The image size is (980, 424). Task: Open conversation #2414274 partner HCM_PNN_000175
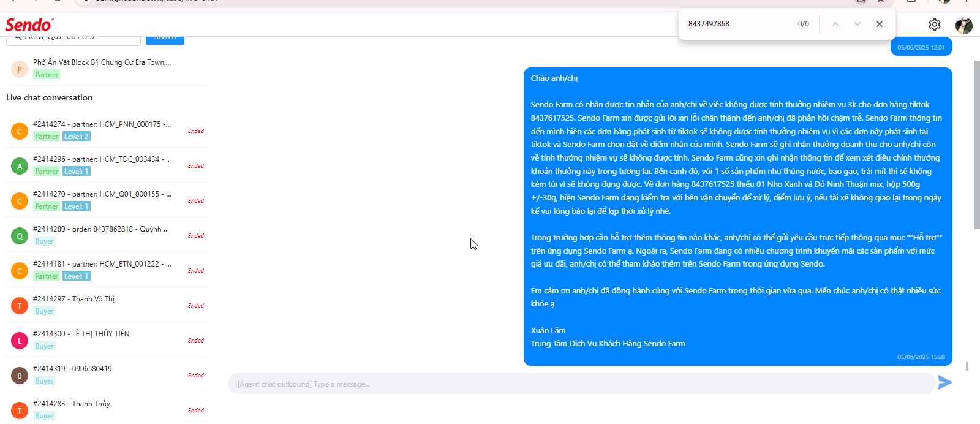[x=107, y=131]
